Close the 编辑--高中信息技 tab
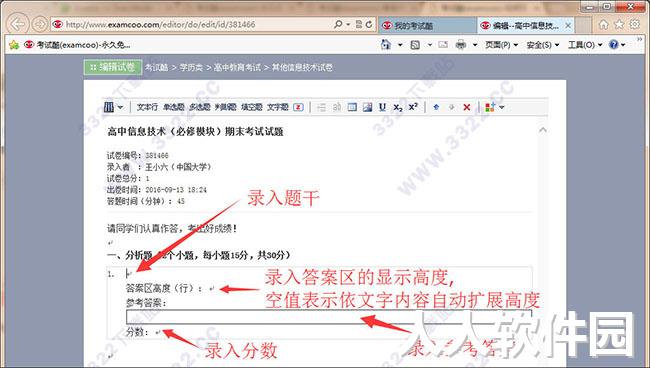The image size is (650, 368). (568, 26)
